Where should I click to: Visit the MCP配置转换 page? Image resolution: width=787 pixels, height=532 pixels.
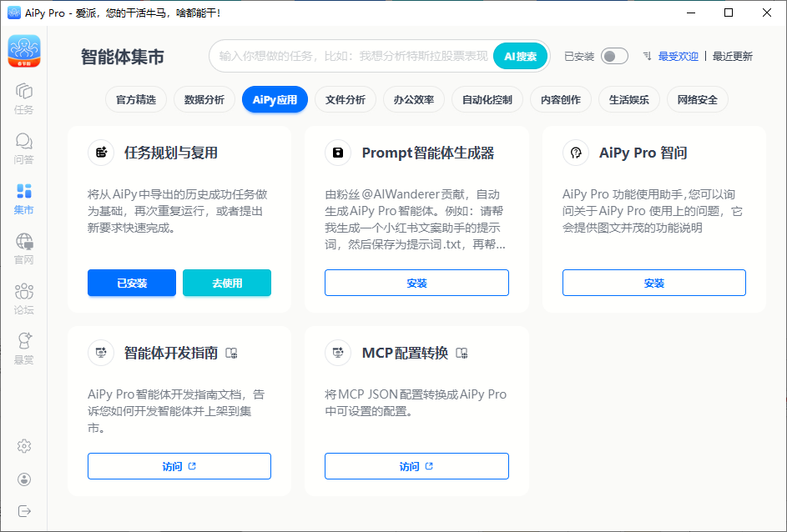(416, 466)
